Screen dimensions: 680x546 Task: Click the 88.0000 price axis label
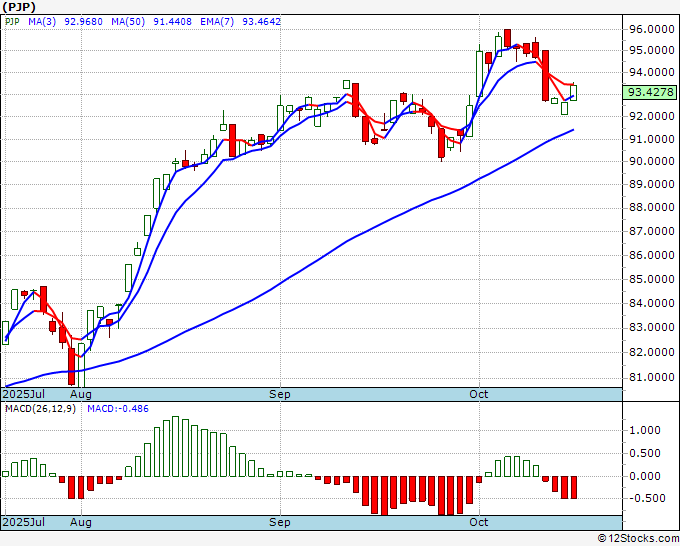(x=652, y=207)
